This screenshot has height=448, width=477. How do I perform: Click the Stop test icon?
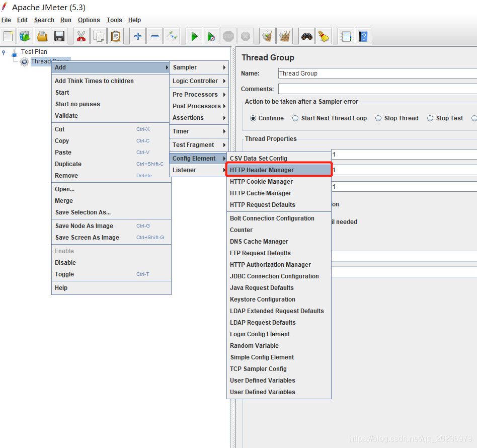click(228, 36)
